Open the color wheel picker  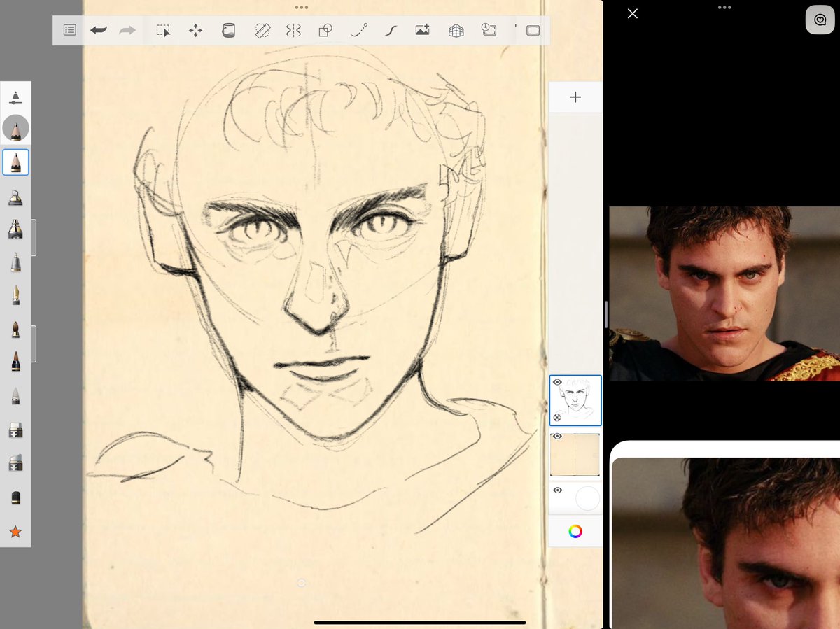tap(575, 530)
